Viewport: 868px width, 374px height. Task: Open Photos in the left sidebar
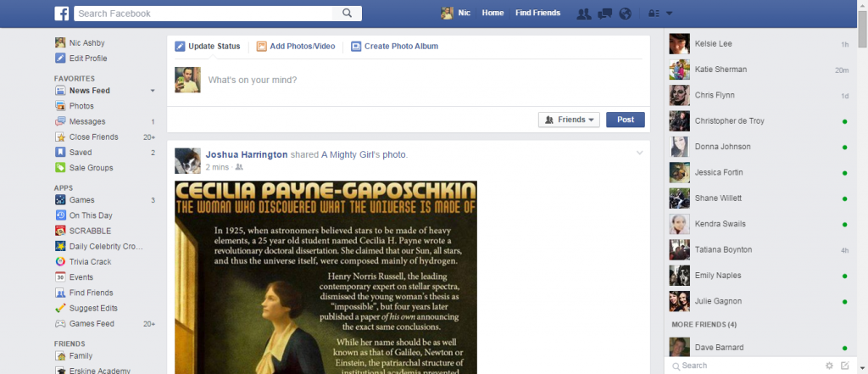pos(81,106)
